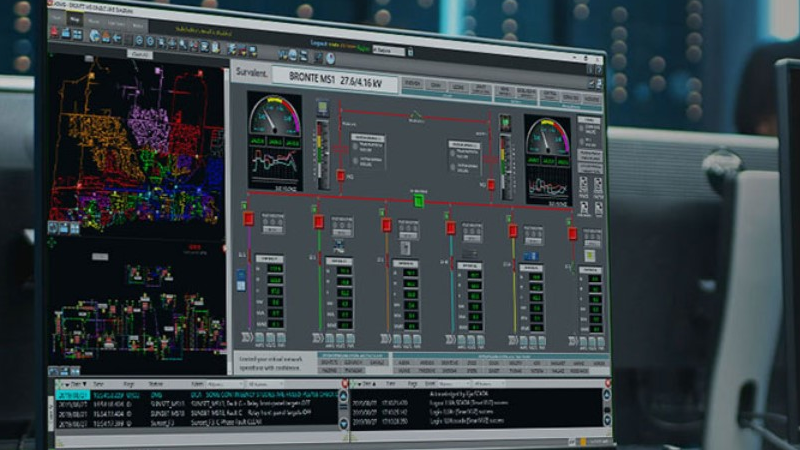800x450 pixels.
Task: Click the save icon in top toolbar
Action: [65, 33]
